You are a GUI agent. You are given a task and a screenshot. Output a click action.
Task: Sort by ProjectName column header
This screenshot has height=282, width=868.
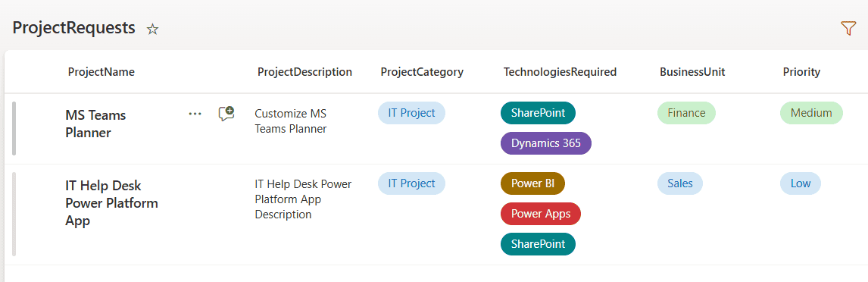pos(101,71)
